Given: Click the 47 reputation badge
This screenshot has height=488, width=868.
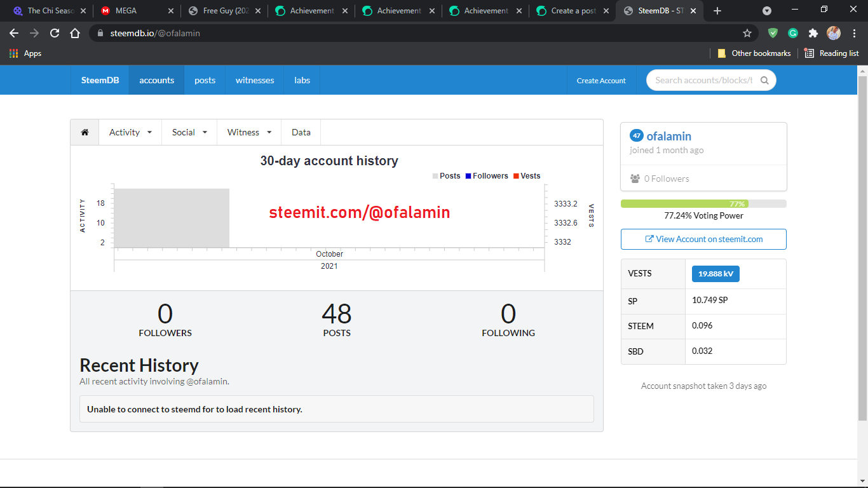Looking at the screenshot, I should tap(637, 135).
